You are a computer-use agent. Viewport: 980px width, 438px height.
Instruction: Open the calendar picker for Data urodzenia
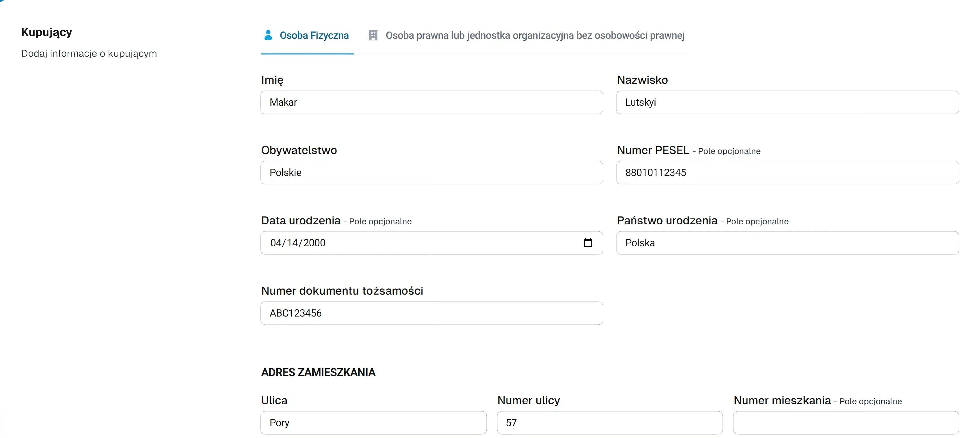coord(588,243)
